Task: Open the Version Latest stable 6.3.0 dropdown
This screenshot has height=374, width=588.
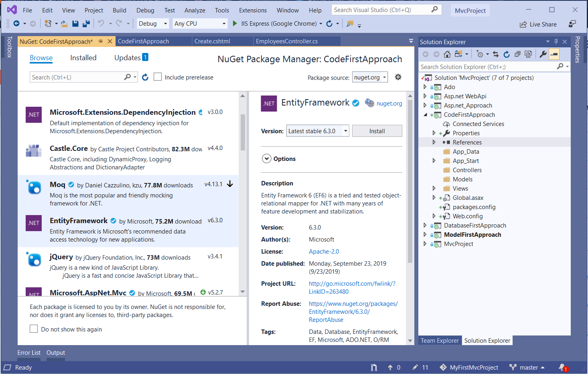Action: pyautogui.click(x=318, y=131)
